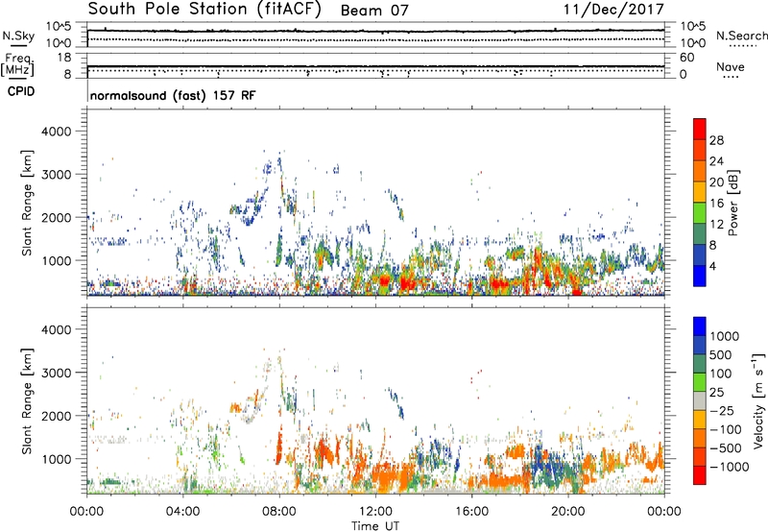Select the 16 dB power colorbar label
The width and height of the screenshot is (768, 532).
point(716,204)
